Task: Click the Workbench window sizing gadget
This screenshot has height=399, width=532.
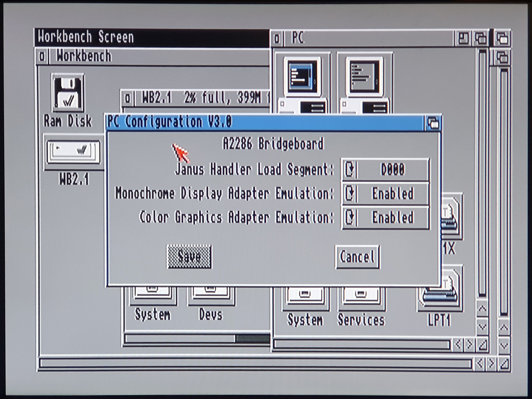Action: coord(504,364)
